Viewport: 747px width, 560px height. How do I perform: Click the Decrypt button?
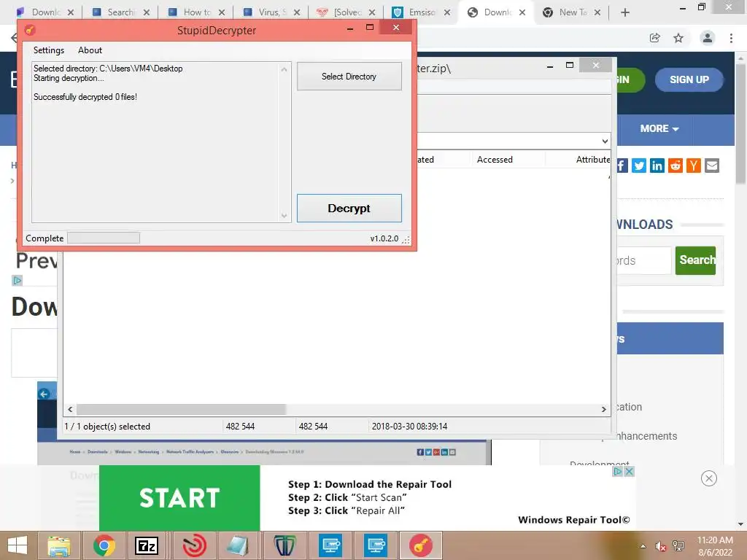349,208
